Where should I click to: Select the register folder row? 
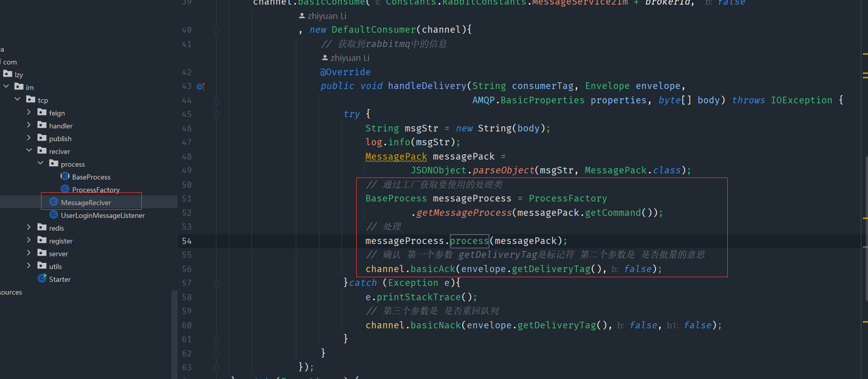tap(89, 240)
